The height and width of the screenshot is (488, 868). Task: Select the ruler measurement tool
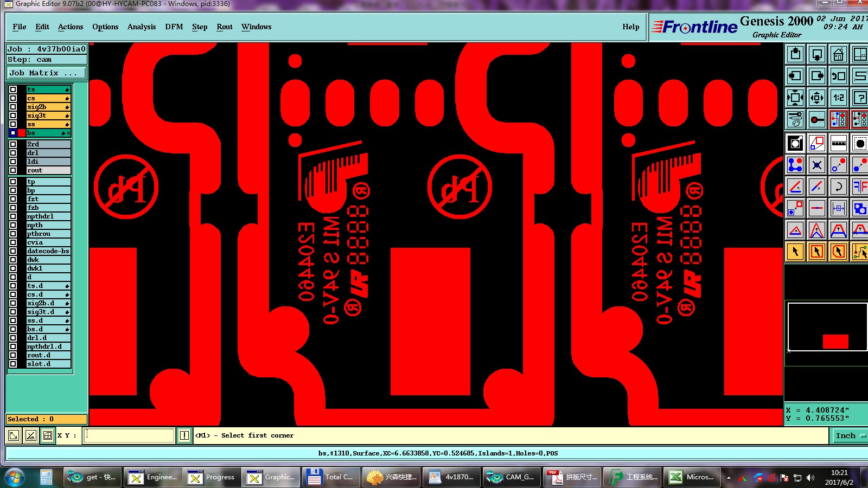pyautogui.click(x=839, y=143)
